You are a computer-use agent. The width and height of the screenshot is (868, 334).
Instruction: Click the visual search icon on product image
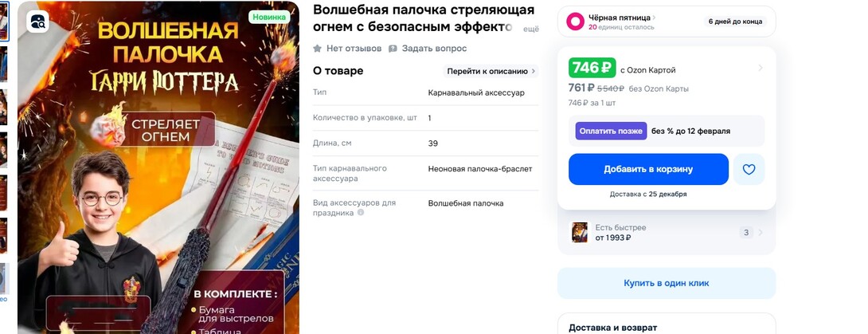pyautogui.click(x=37, y=22)
